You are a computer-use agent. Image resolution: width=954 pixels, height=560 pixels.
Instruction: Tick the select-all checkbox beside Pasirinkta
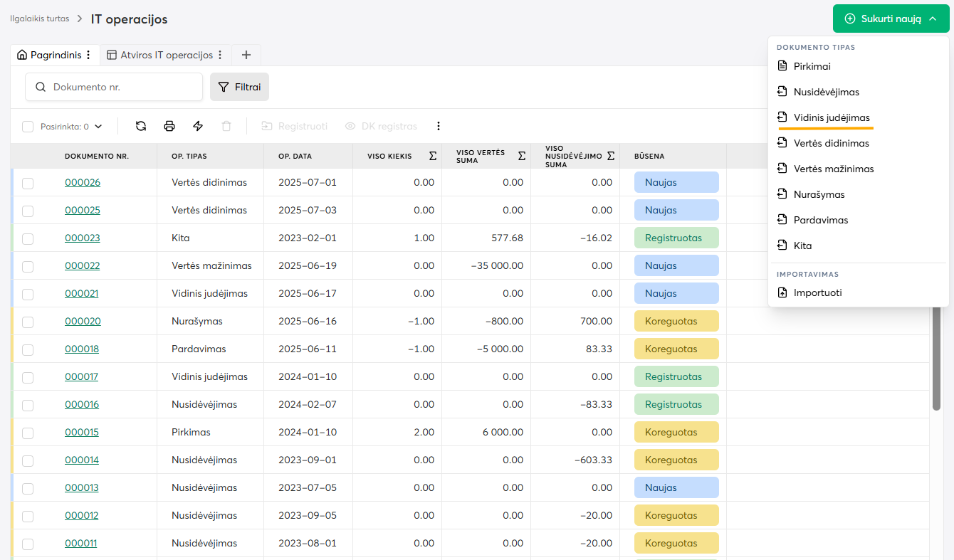(28, 127)
